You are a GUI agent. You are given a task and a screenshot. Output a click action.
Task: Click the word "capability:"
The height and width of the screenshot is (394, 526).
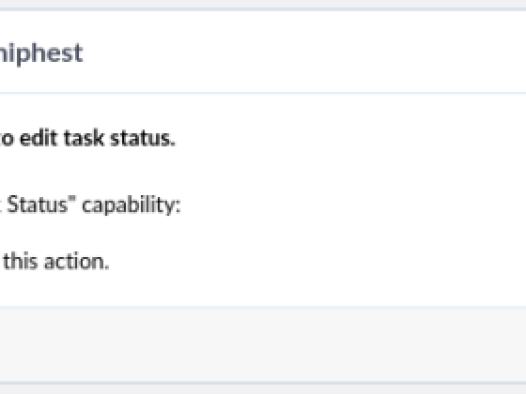(x=131, y=205)
